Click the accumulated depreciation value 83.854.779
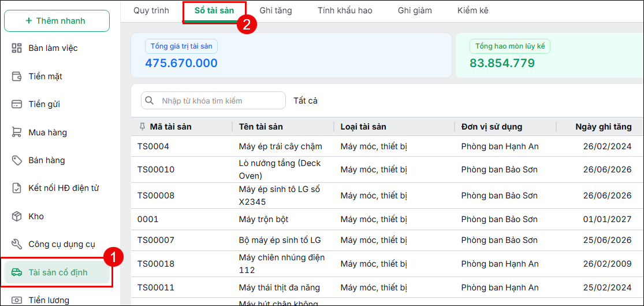The image size is (644, 306). (x=502, y=63)
